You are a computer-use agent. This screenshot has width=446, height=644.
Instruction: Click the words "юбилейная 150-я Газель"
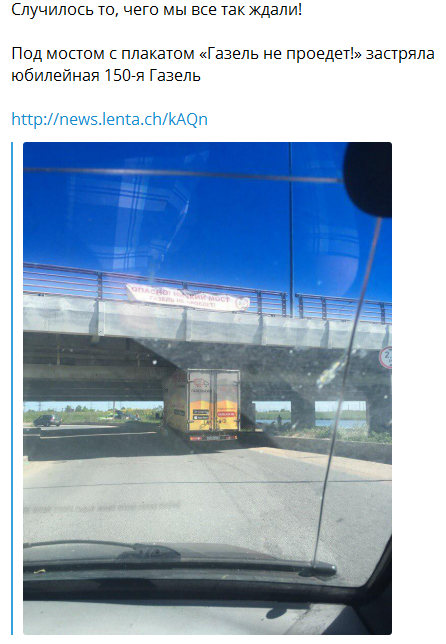[106, 76]
